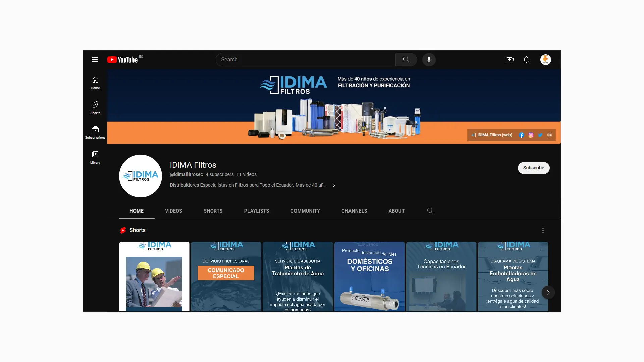Click into the Search field
The width and height of the screenshot is (644, 362).
[x=306, y=60]
